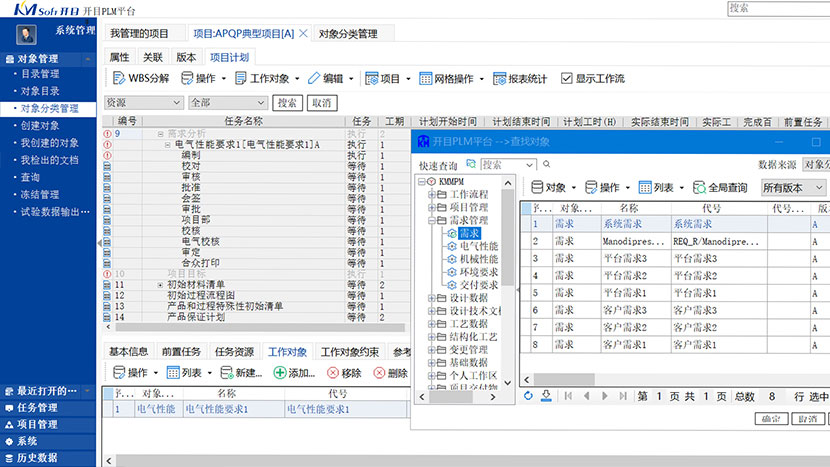The width and height of the screenshot is (830, 467).
Task: Switch to the 前置任务 tab
Action: tap(181, 352)
